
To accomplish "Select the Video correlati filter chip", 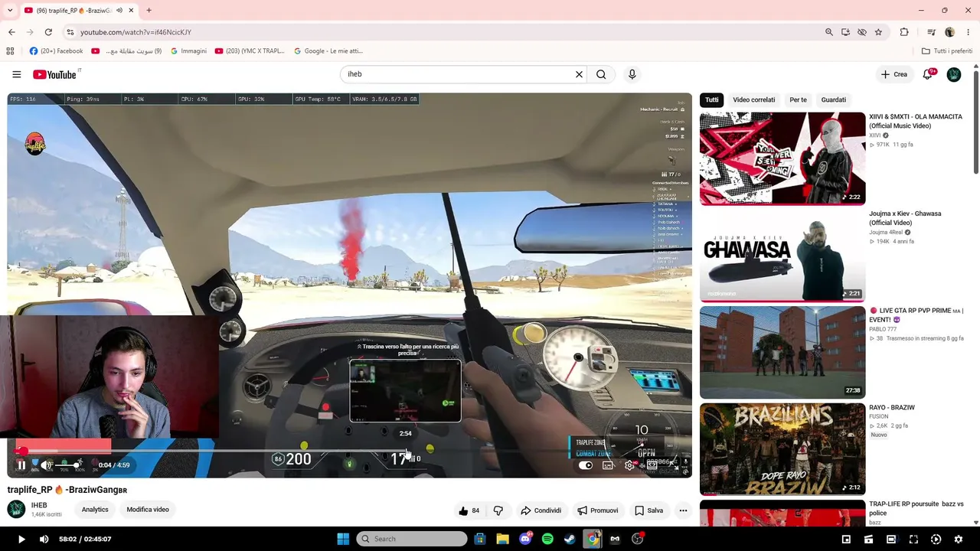I will tap(753, 99).
